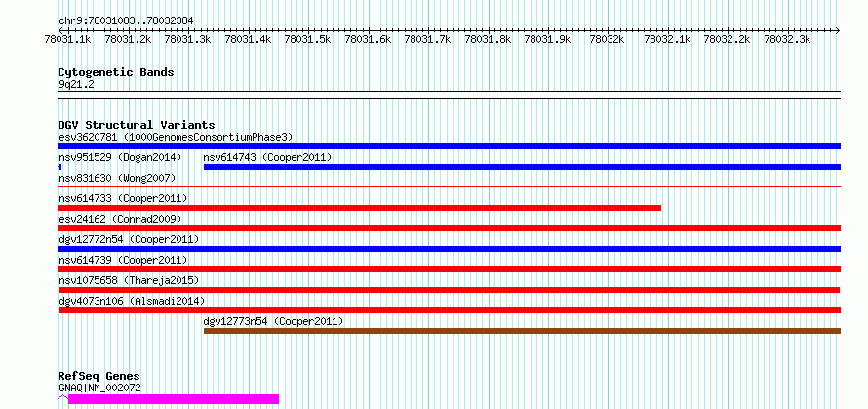Click the chr9:78031083..78032384 coordinate text
Viewport: 868px width, 409px height.
[126, 21]
